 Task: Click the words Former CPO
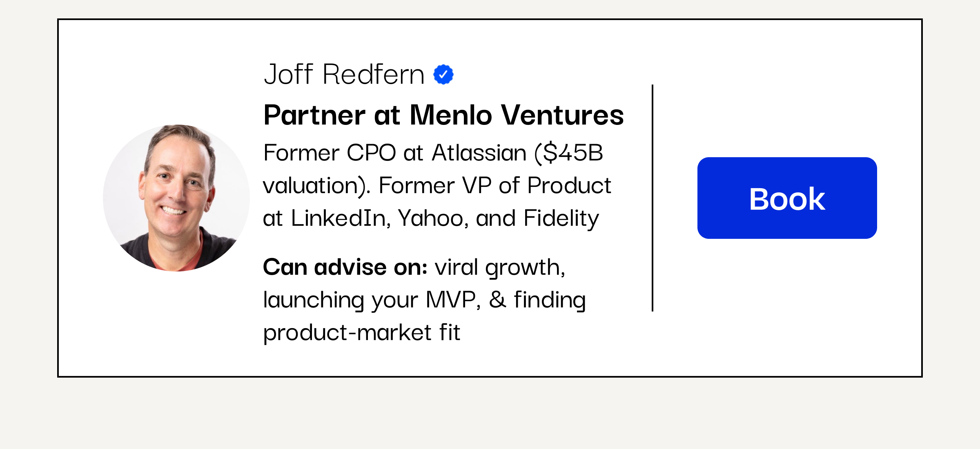tap(330, 153)
